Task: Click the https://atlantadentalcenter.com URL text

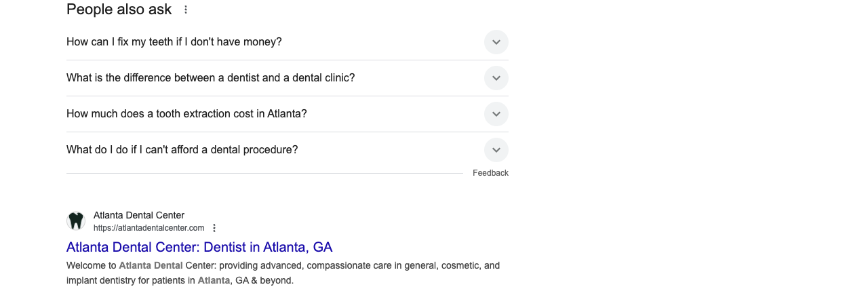Action: point(149,228)
